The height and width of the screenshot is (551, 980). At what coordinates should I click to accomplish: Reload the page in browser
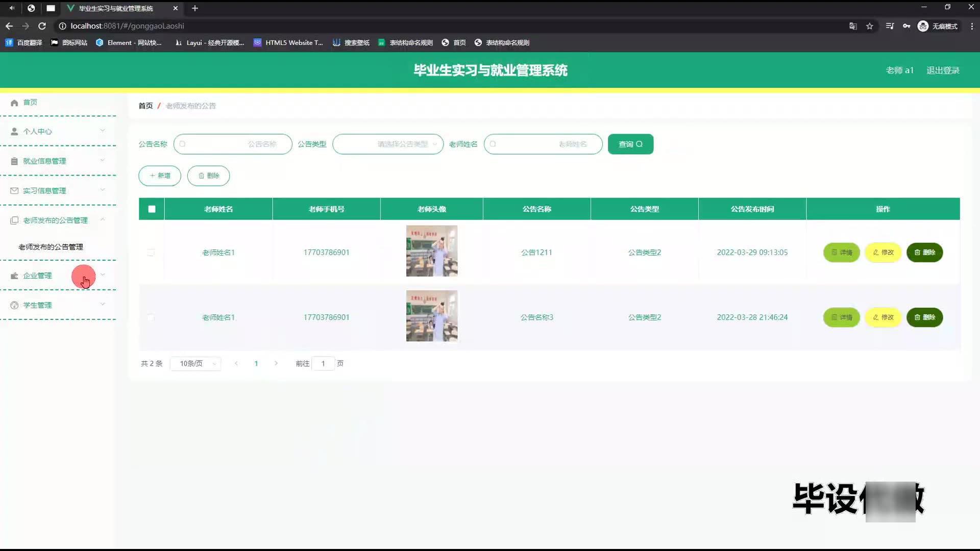click(42, 26)
